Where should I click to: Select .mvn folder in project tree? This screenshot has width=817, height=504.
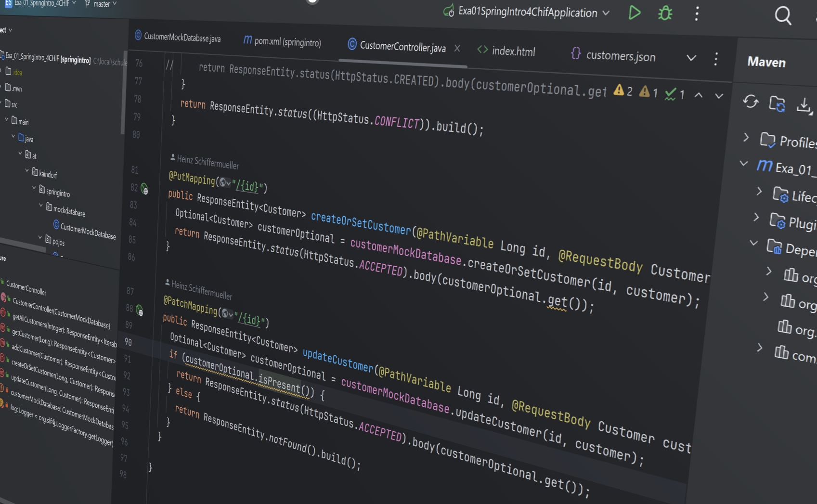click(x=13, y=88)
